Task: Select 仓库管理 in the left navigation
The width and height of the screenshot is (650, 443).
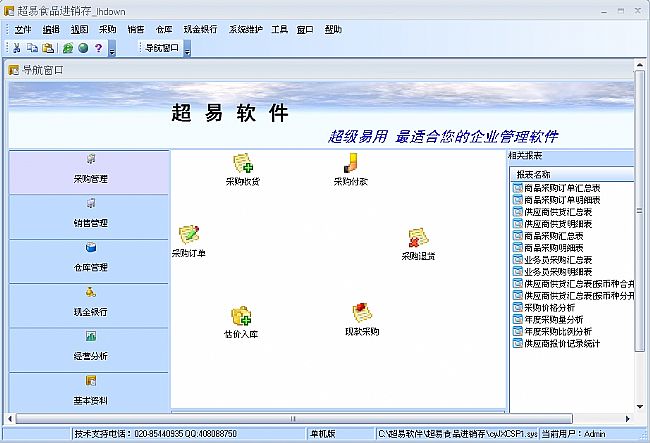Action: click(89, 261)
